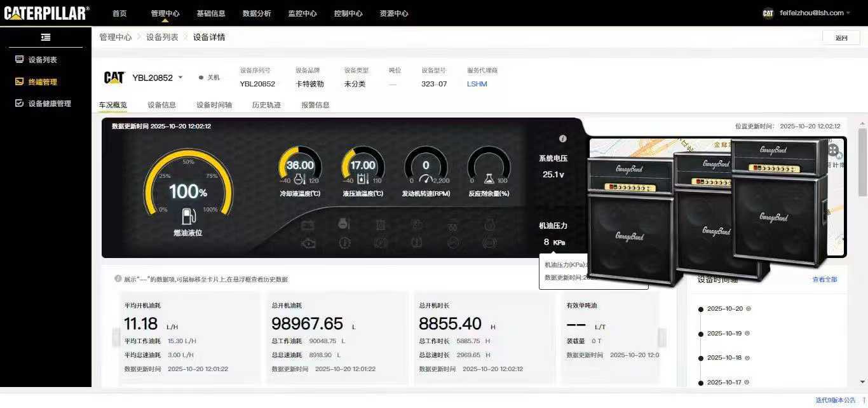
Task: Open the YBL20852 device dropdown
Action: [x=180, y=78]
